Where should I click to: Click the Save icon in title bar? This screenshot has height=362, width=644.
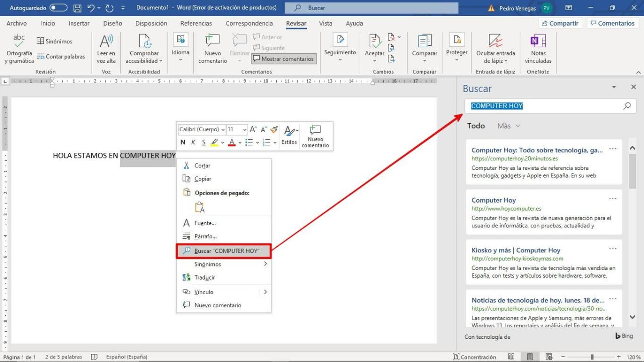pos(77,8)
